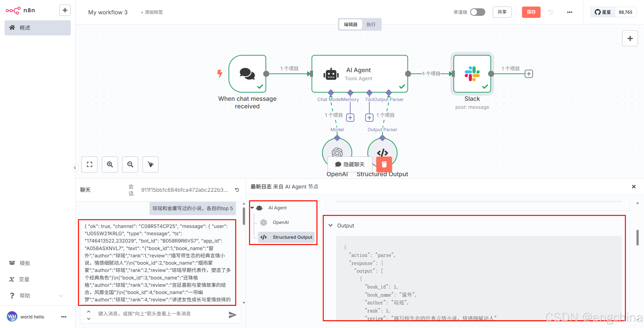The height and width of the screenshot is (328, 644).
Task: Open the AI Agent node
Action: click(x=359, y=74)
